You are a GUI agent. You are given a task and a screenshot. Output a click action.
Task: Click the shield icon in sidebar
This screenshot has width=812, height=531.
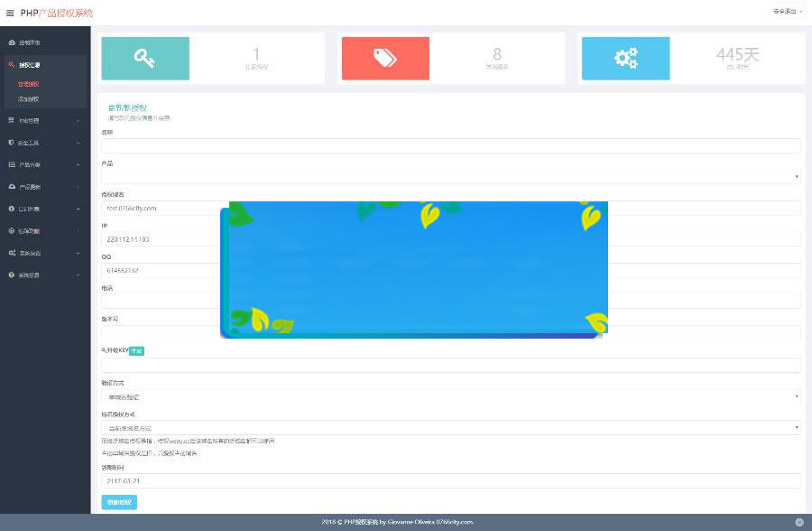(x=12, y=143)
